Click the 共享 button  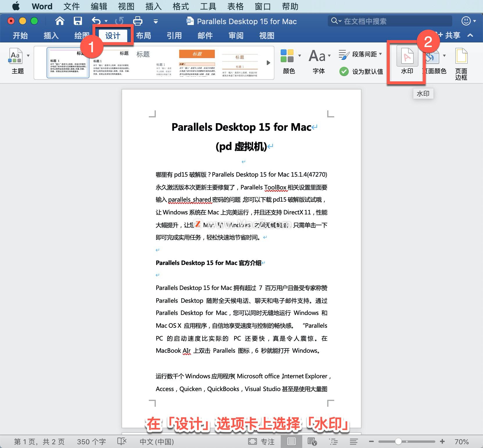point(452,35)
